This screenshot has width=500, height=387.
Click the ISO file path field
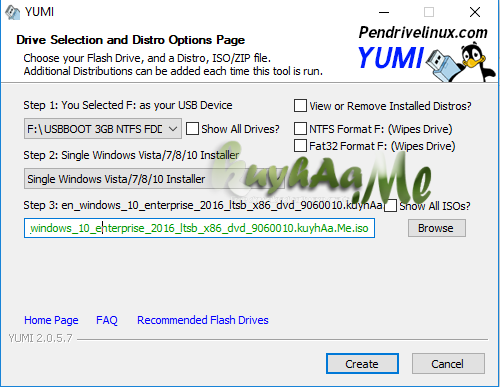(x=199, y=228)
